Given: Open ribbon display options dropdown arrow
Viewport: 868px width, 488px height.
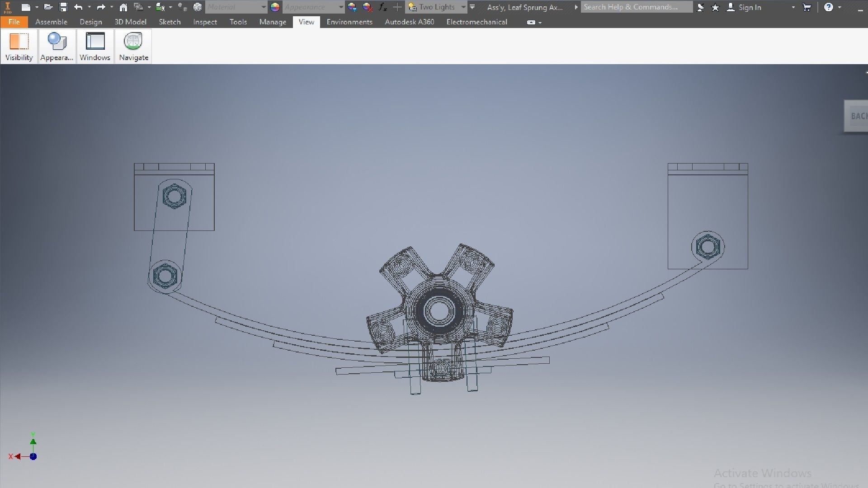Looking at the screenshot, I should [540, 23].
